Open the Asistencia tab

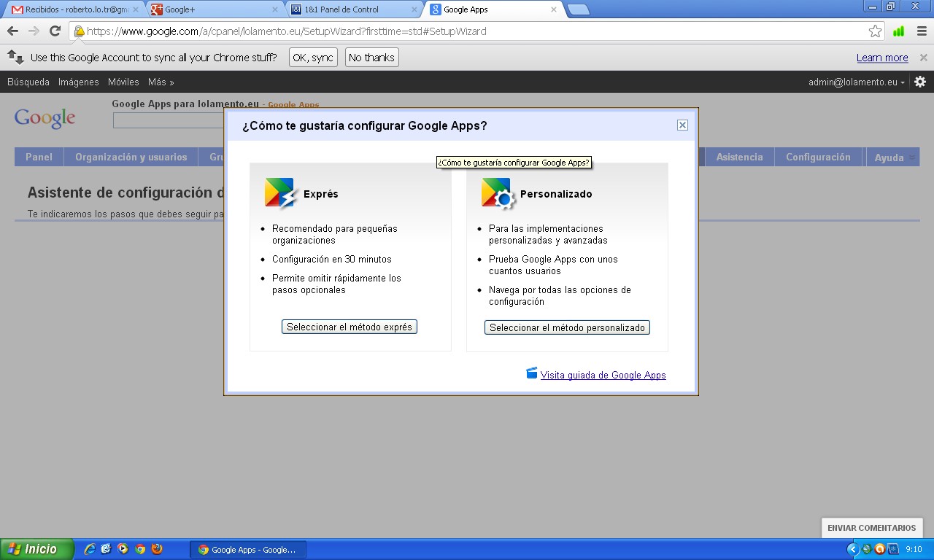[739, 157]
